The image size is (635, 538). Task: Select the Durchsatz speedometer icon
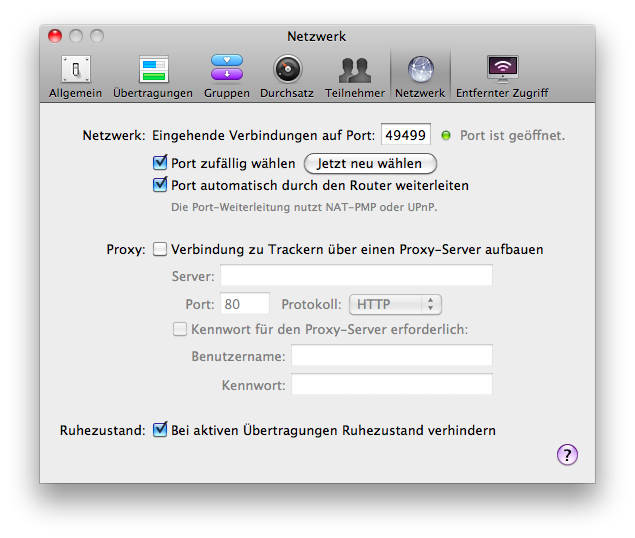coord(288,70)
